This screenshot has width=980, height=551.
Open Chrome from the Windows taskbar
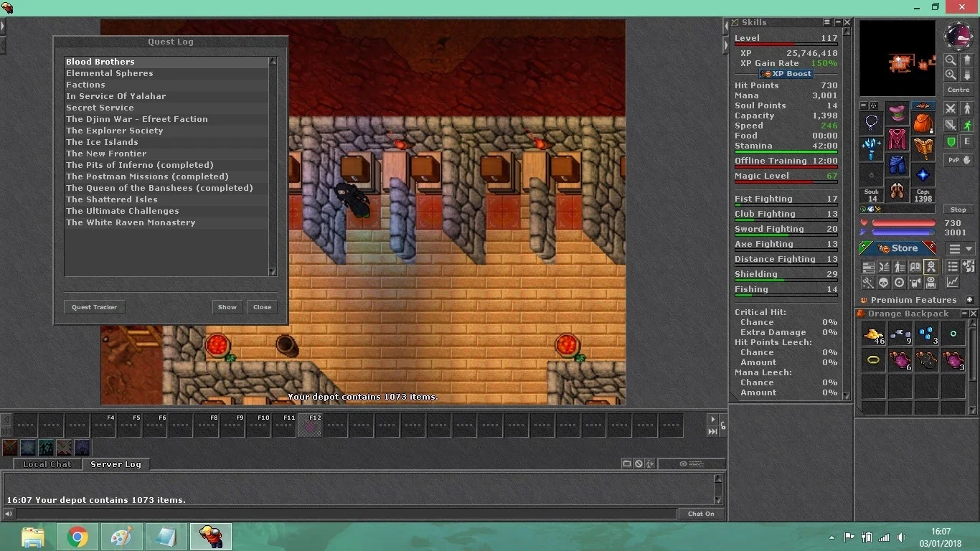click(77, 537)
